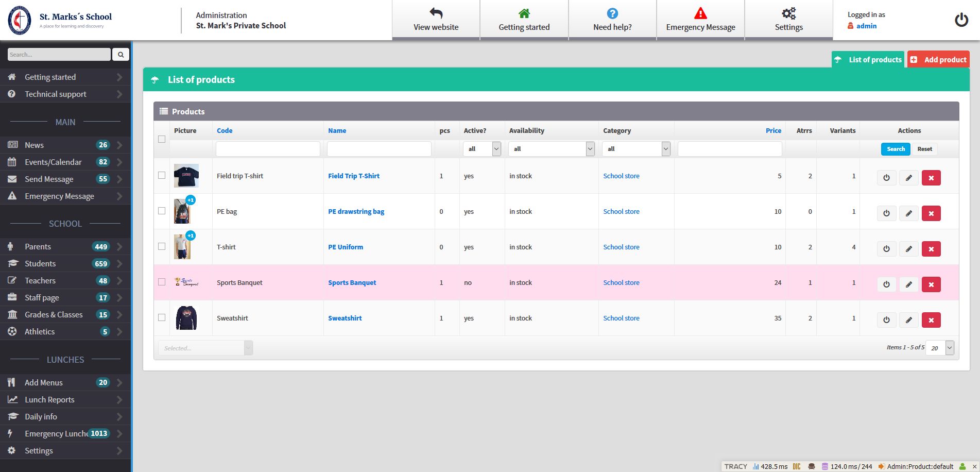The image size is (980, 472).
Task: Open Students in the sidebar menu
Action: click(x=40, y=263)
